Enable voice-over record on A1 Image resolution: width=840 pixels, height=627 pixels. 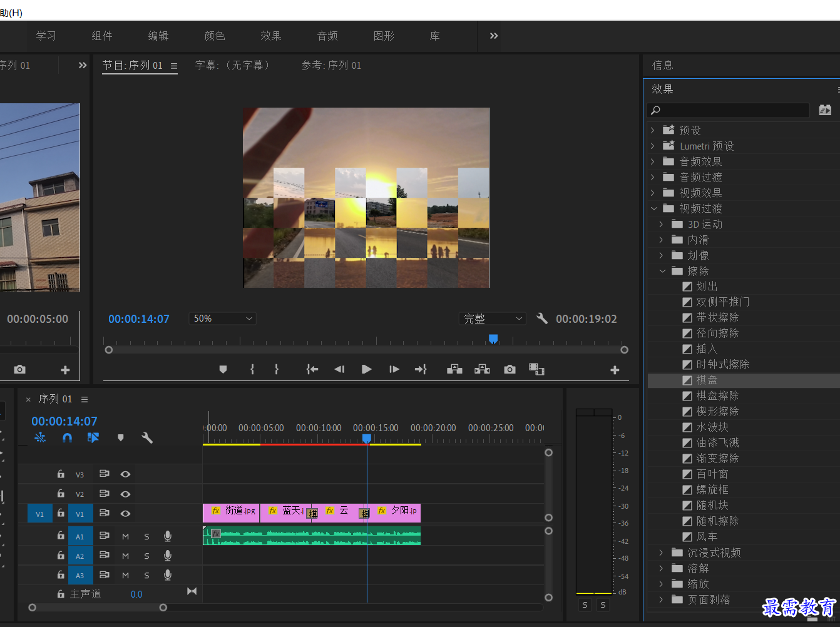tap(168, 536)
